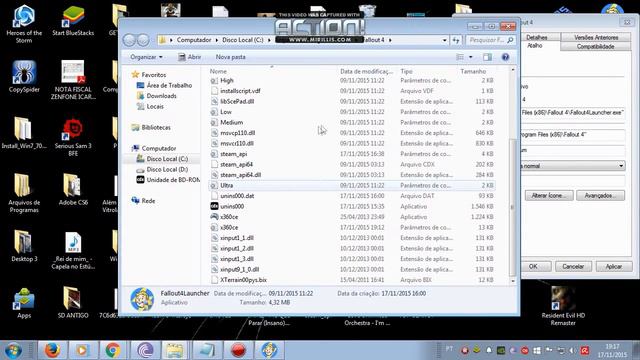Select Disco Local (D:) in sidebar
This screenshot has height=360, width=640.
(167, 169)
